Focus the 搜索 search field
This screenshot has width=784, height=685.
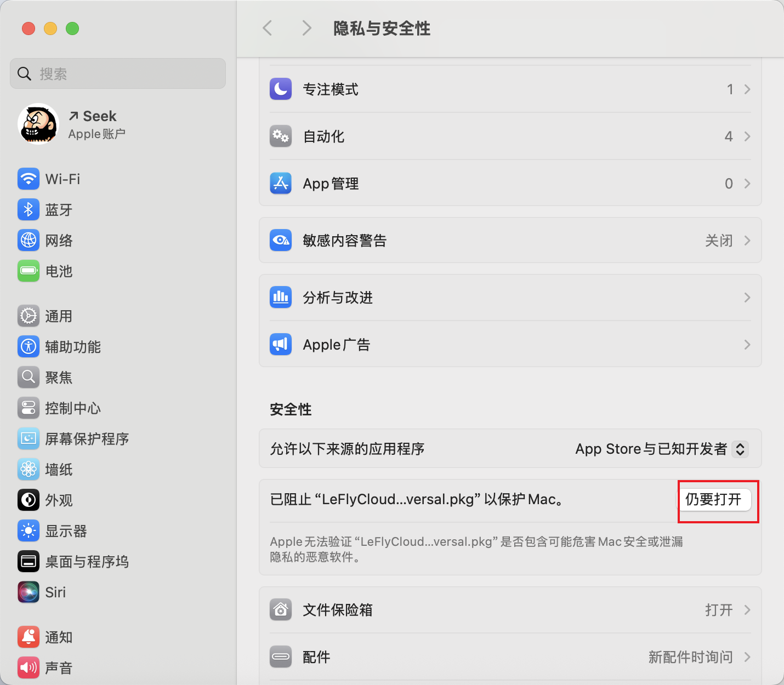pyautogui.click(x=118, y=73)
